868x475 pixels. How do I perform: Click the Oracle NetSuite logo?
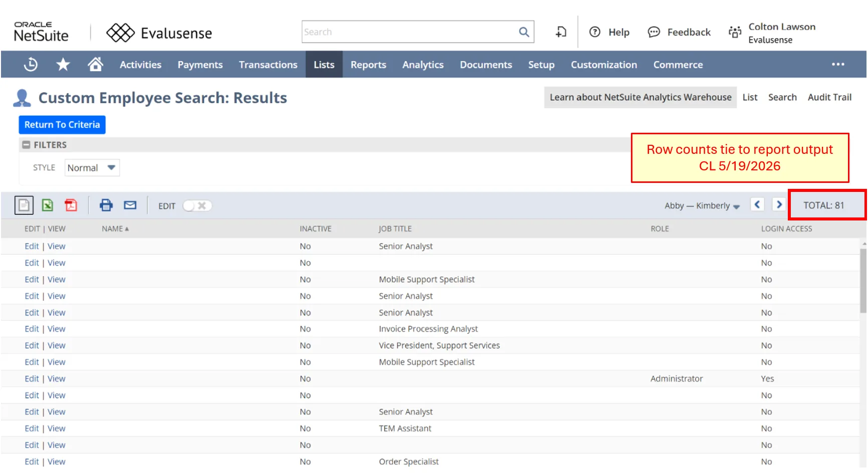[x=41, y=32]
